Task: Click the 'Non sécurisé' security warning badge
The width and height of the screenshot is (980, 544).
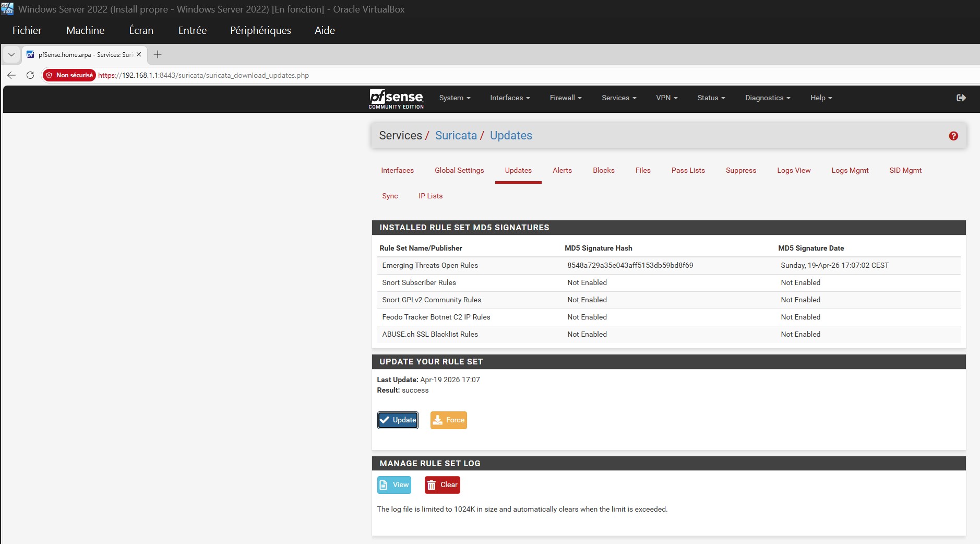Action: click(x=69, y=75)
